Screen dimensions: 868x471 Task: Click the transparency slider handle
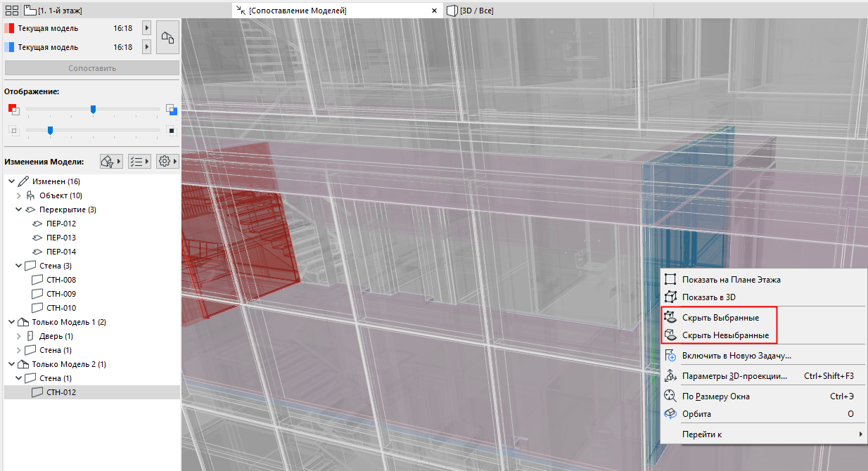tap(50, 130)
